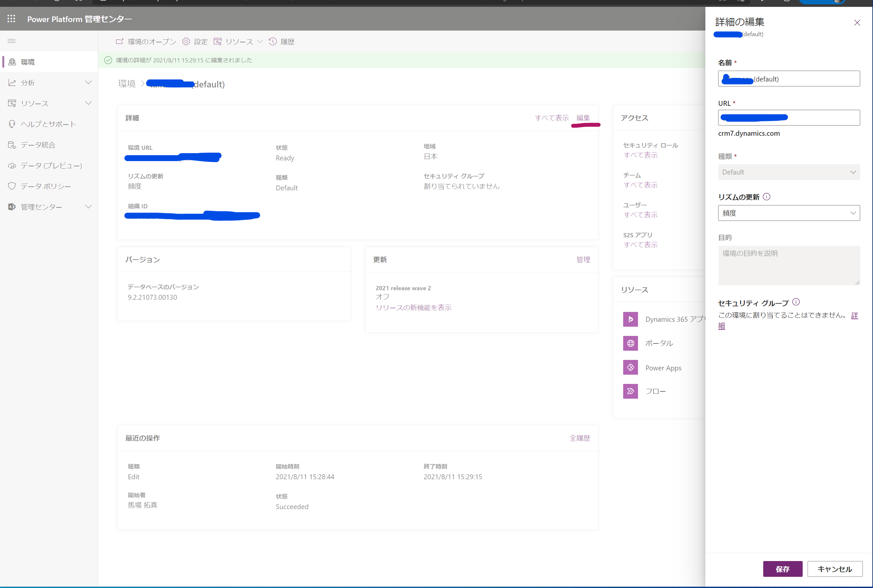
Task: Click the info icon beside リズムの更新
Action: coord(767,197)
